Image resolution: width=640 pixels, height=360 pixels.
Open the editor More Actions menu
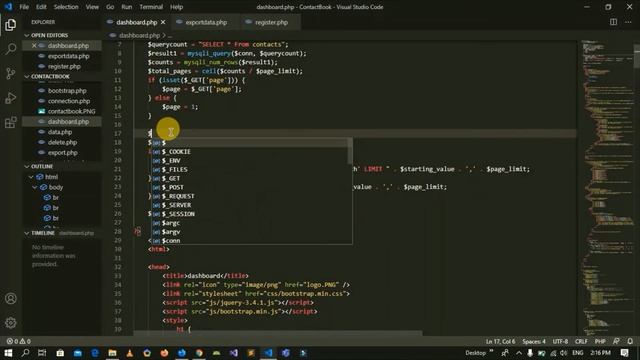pos(628,22)
